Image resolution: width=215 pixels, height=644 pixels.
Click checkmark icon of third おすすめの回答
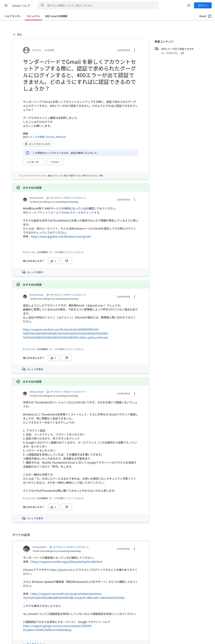(x=18, y=382)
